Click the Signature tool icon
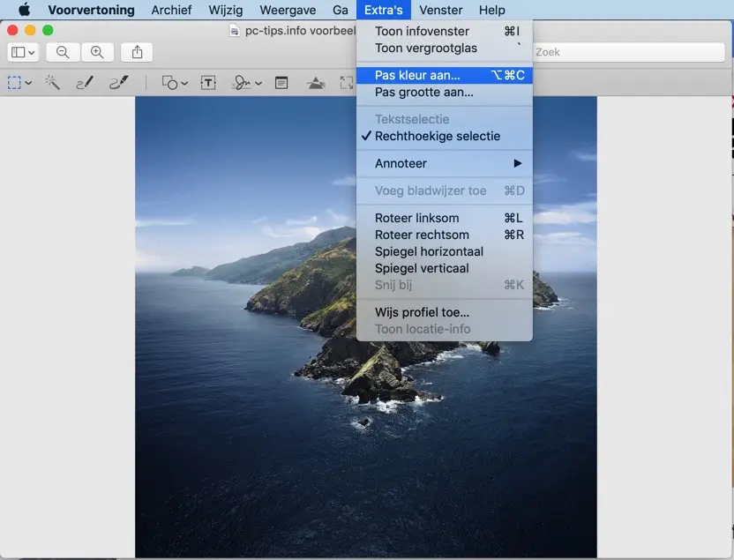 point(242,83)
